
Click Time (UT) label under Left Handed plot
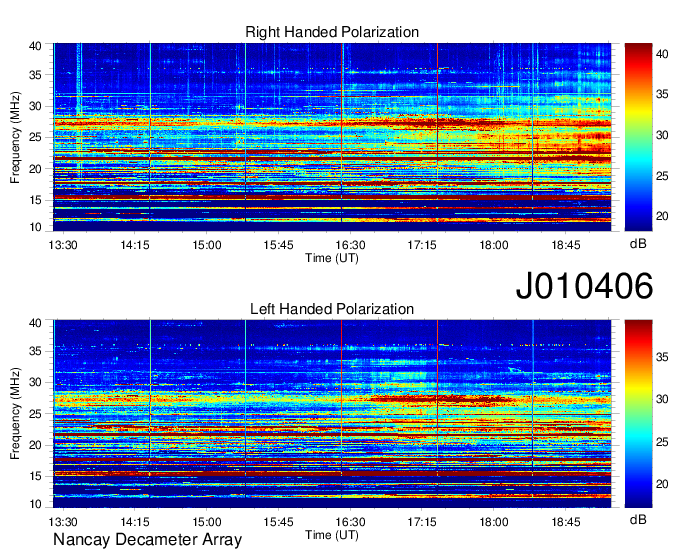click(332, 535)
